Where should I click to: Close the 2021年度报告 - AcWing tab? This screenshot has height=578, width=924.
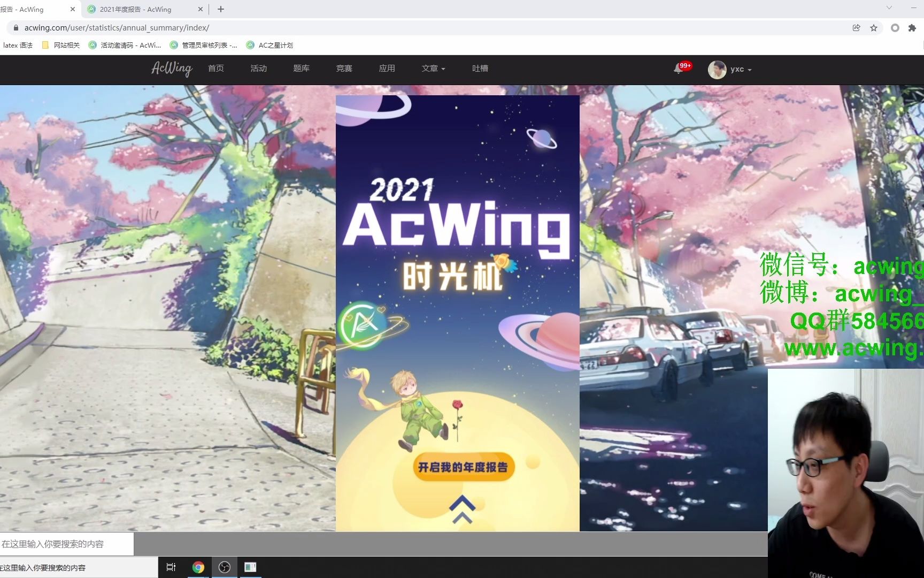pos(201,9)
